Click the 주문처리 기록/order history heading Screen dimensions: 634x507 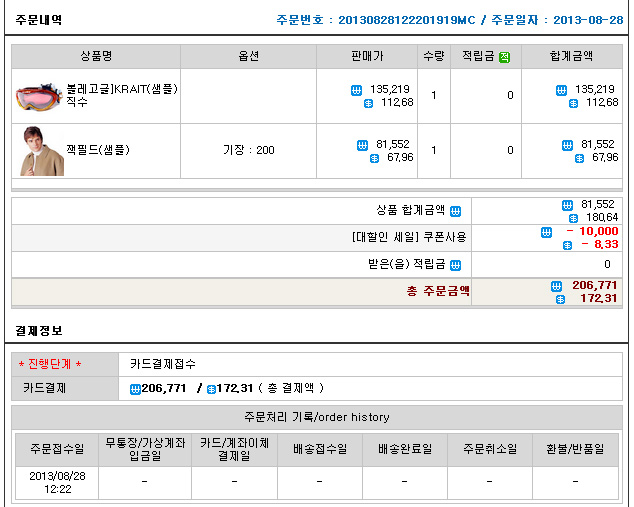tap(316, 417)
